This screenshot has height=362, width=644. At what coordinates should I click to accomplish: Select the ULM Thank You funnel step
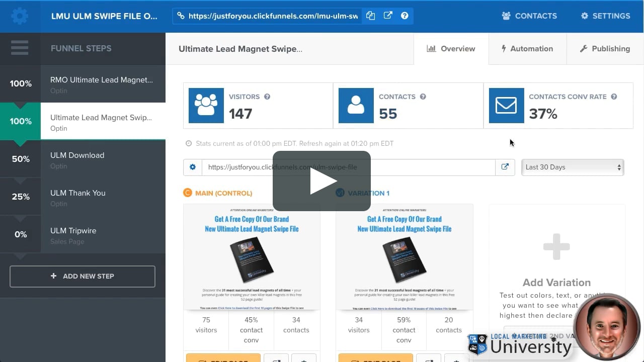103,197
